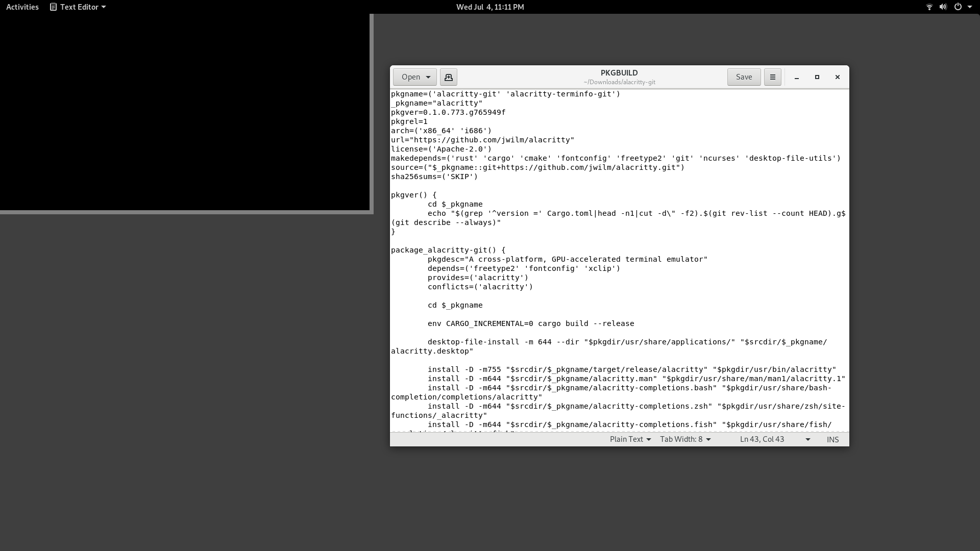Click the url="https://github.com/jwilm/alacritty" line

(483, 140)
